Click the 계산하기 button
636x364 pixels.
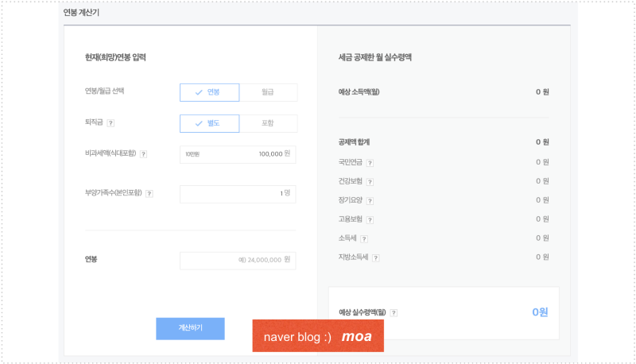click(x=190, y=328)
